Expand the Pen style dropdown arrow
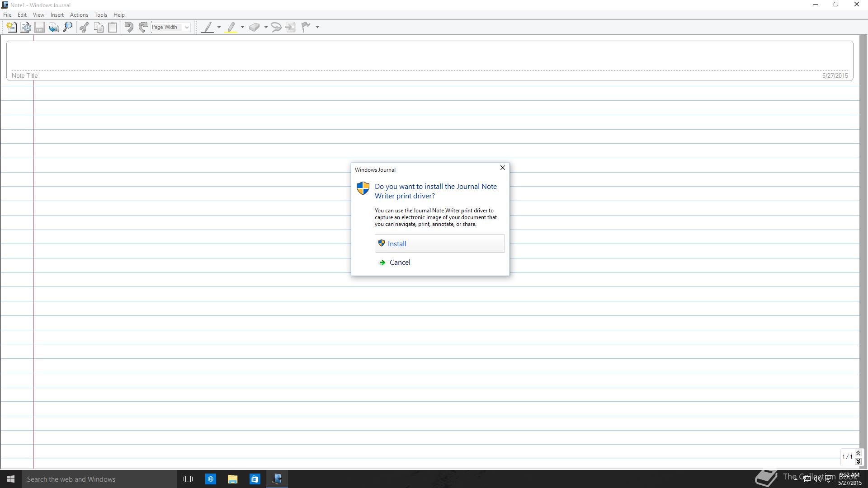The height and width of the screenshot is (488, 868). [x=219, y=27]
